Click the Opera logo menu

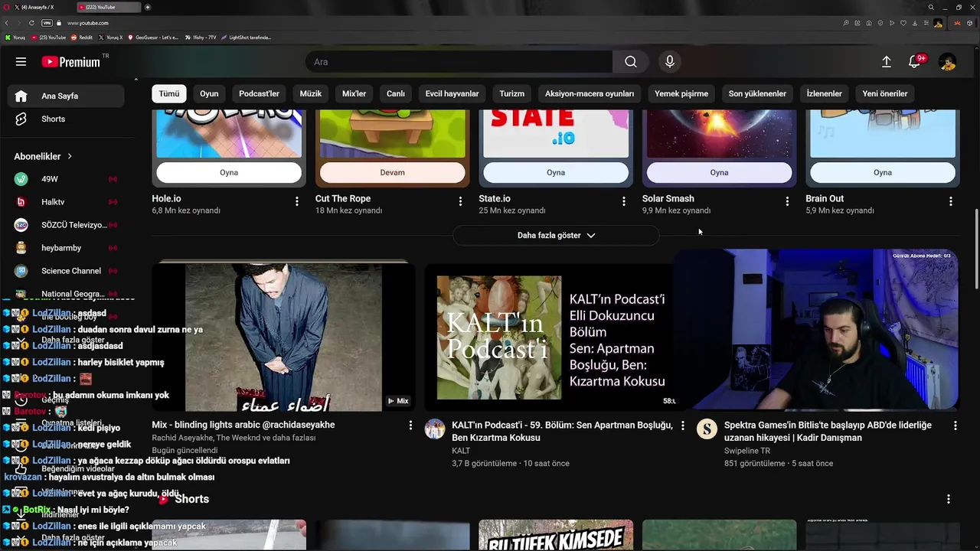(x=6, y=7)
